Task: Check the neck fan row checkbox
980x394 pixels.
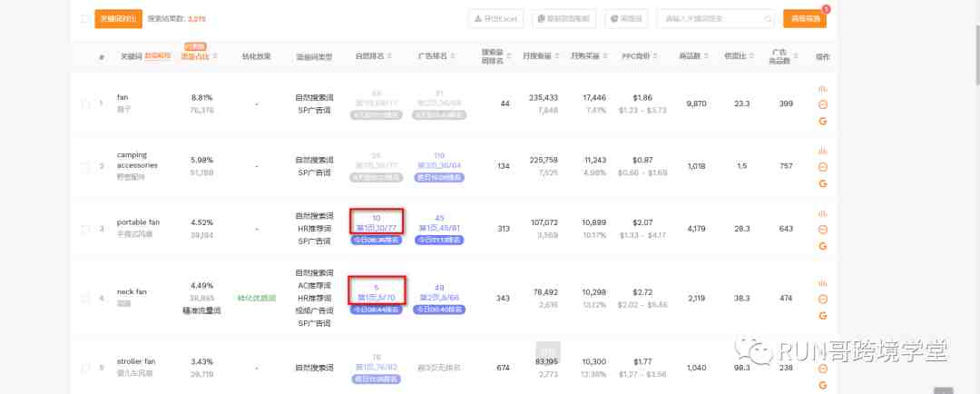Action: (85, 298)
